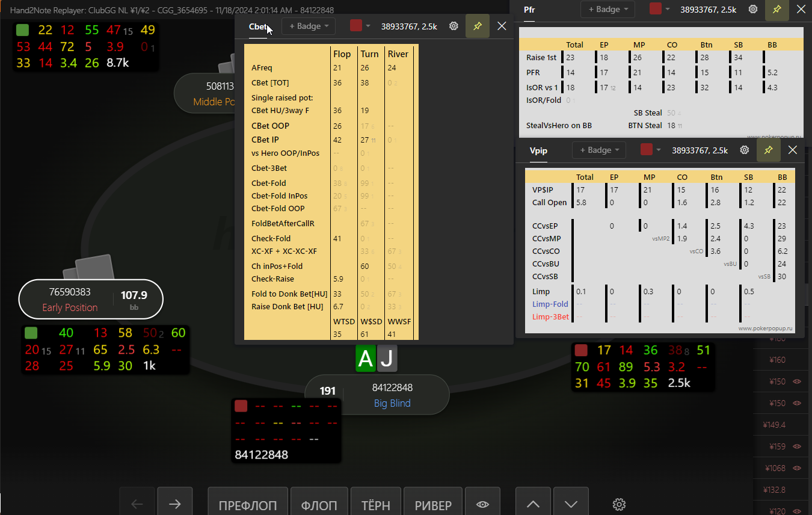The image size is (812, 515).
Task: Click 'Check-Raise' row label
Action: point(272,279)
